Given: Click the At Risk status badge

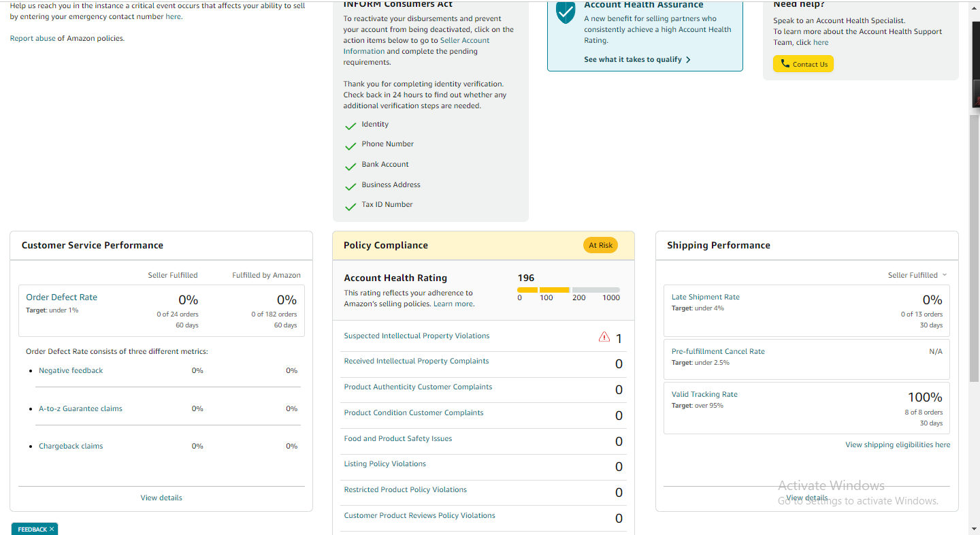Looking at the screenshot, I should click(600, 245).
